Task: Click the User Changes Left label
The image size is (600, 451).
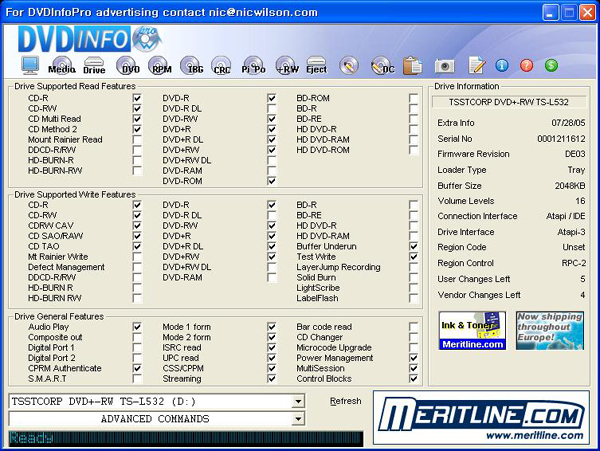Action: pyautogui.click(x=474, y=279)
